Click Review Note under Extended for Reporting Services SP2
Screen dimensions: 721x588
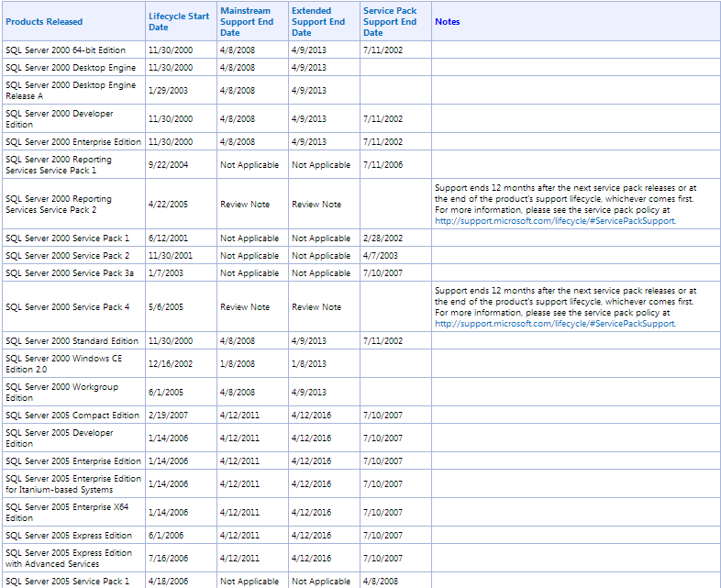click(316, 205)
